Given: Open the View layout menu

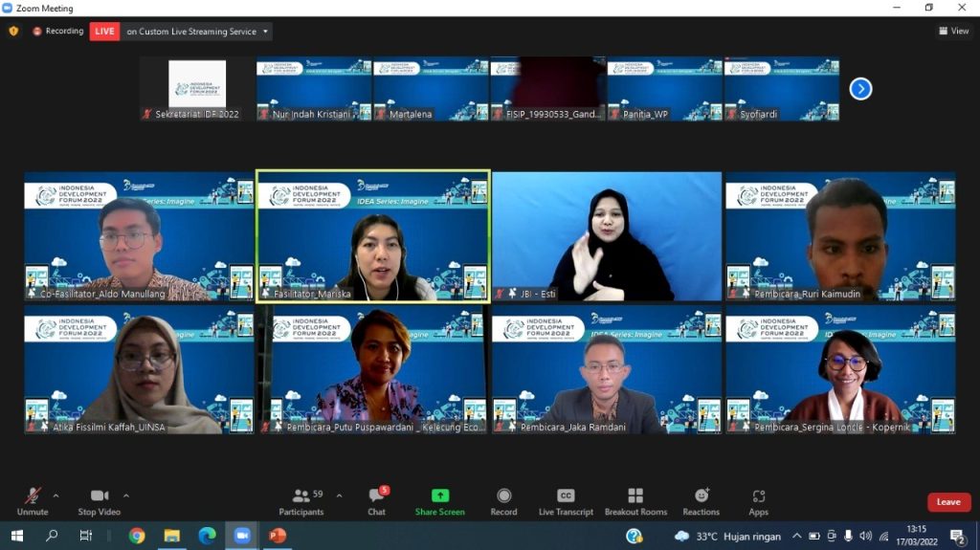Looking at the screenshot, I should [953, 31].
